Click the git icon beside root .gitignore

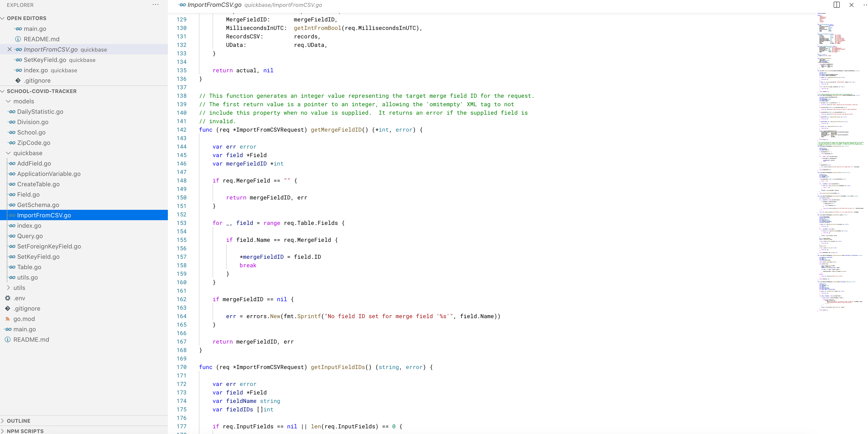[x=8, y=308]
